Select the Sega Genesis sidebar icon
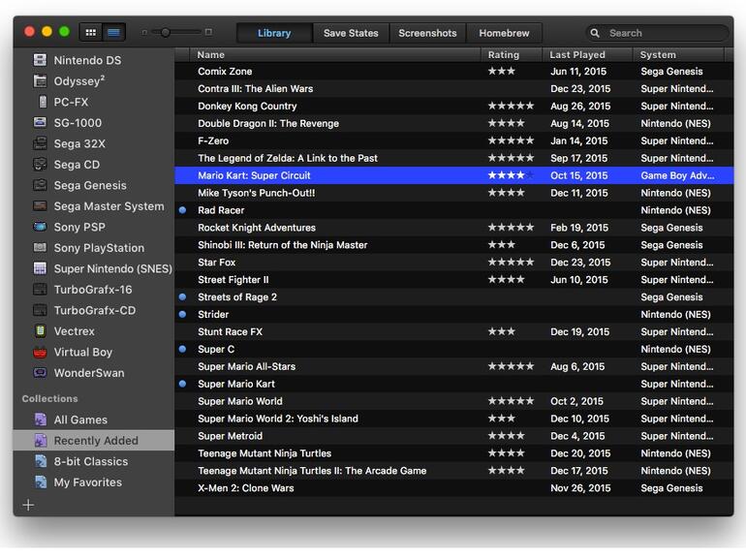Screen dimensions: 746x560 coord(40,185)
